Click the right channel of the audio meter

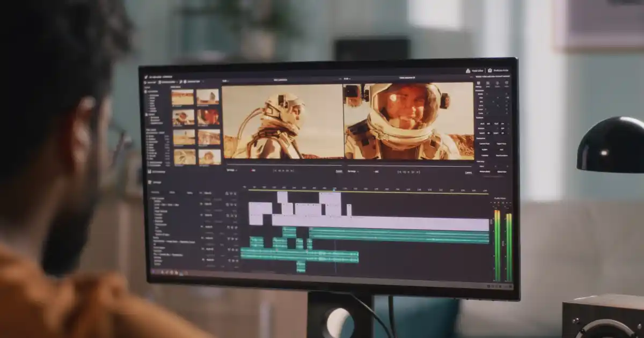click(x=509, y=247)
